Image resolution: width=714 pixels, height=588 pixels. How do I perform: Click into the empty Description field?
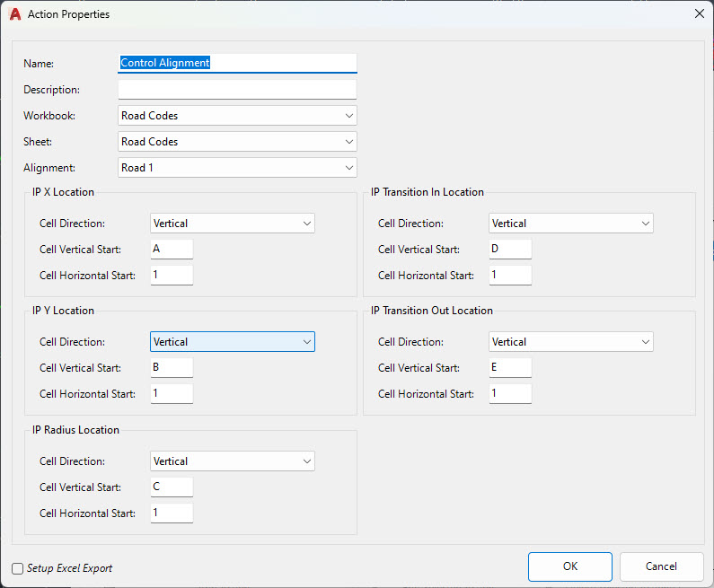point(237,89)
